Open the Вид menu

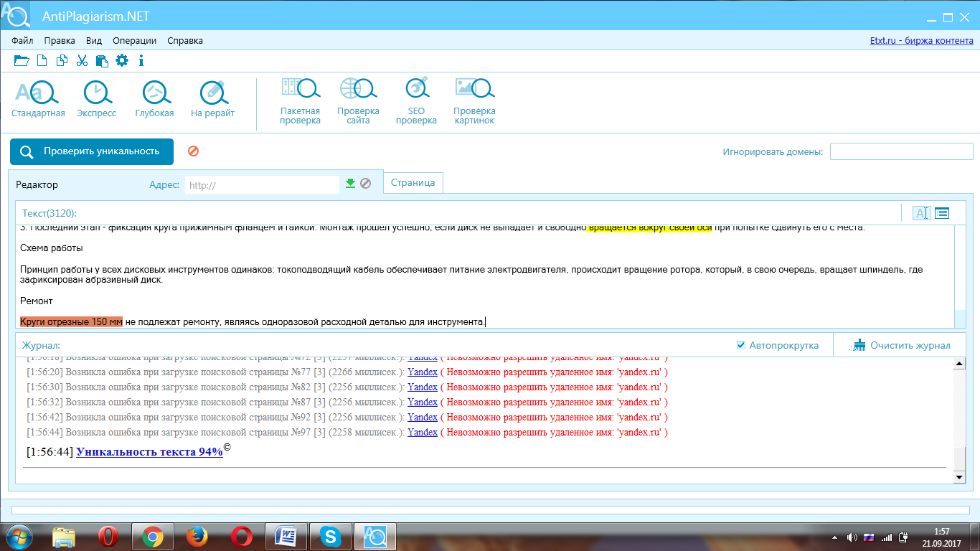click(x=94, y=41)
